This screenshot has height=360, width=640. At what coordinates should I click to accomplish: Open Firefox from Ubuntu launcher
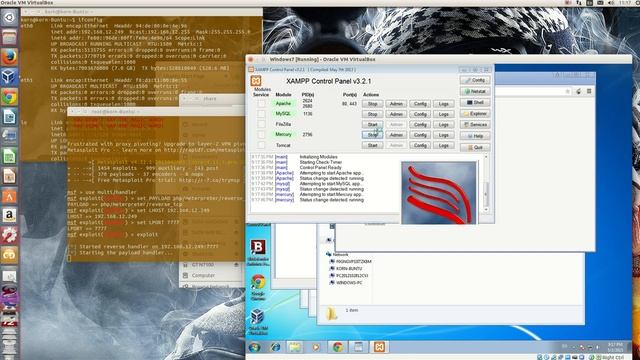pyautogui.click(x=9, y=57)
